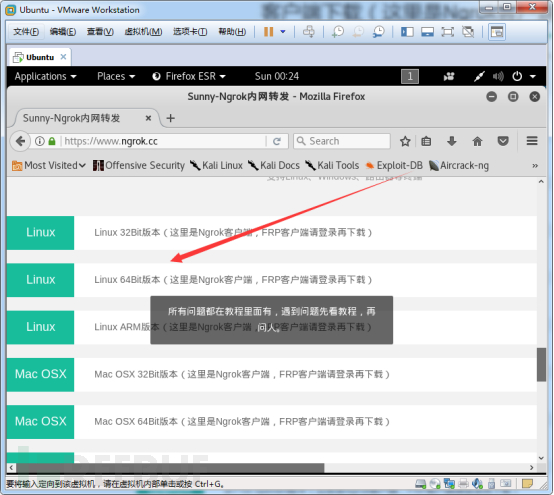Screen dimensions: 554x495
Task: Expand the system menu arrow beside the power icon
Action: coord(532,76)
